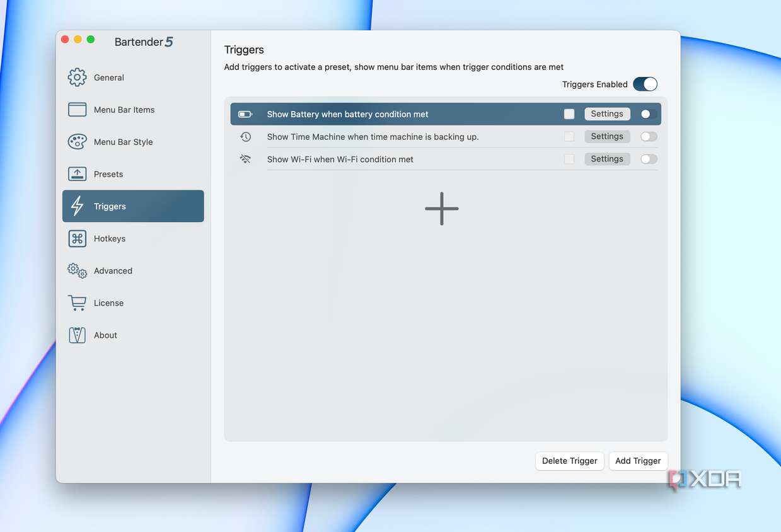Select the Hotkeys section
The height and width of the screenshot is (532, 781).
(110, 238)
